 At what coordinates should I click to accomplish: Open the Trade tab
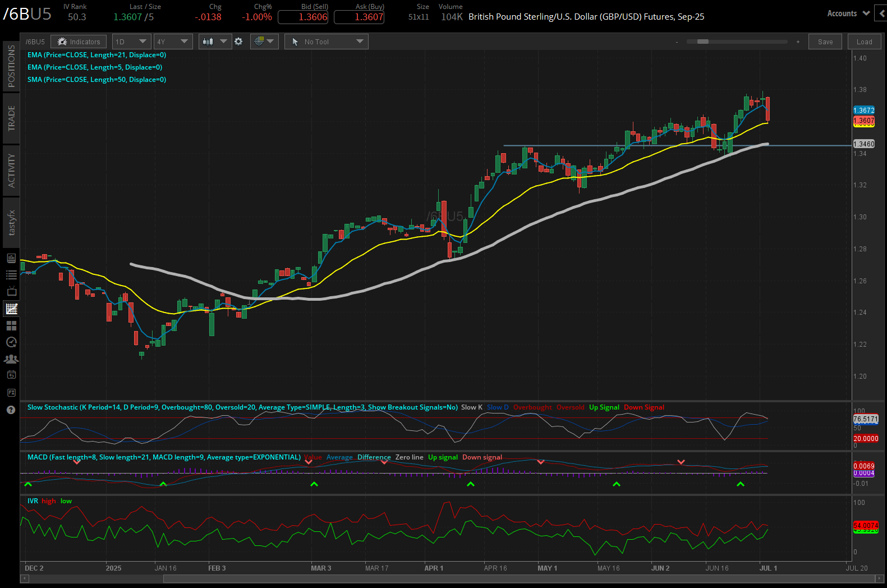point(11,118)
